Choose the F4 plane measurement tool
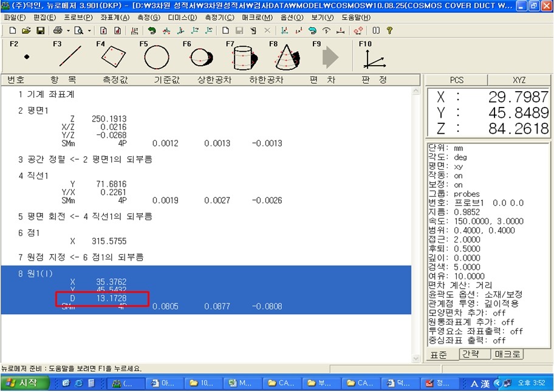This screenshot has height=392, width=554. [x=112, y=57]
